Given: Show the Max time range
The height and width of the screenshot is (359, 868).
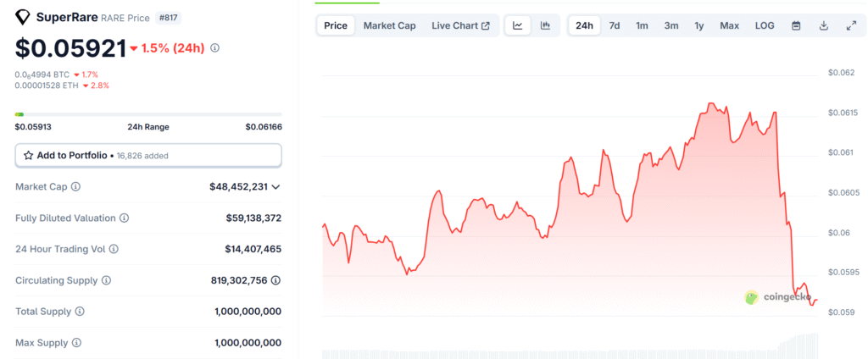Looking at the screenshot, I should (729, 25).
